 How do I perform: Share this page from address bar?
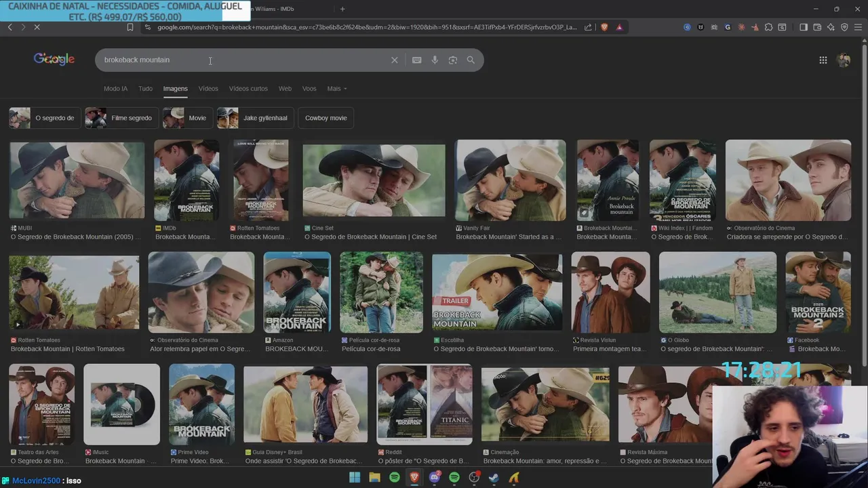tap(589, 27)
